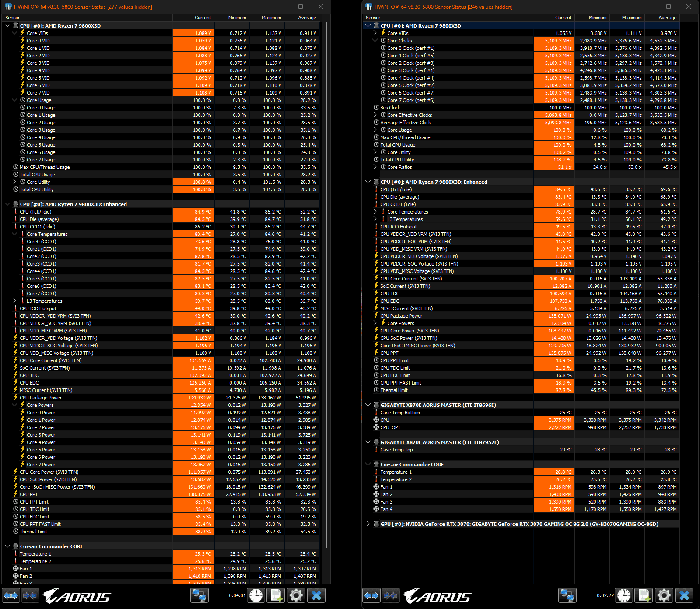Collapse the Enhanced CPU group in right window
700x609 pixels.
[x=368, y=182]
